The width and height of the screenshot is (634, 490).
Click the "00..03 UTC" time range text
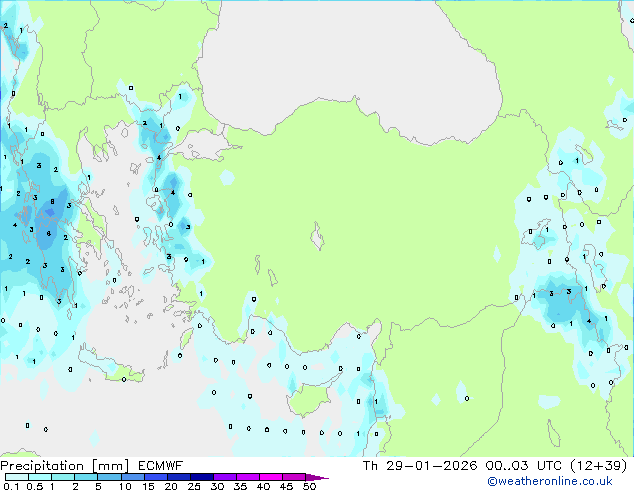tap(524, 466)
